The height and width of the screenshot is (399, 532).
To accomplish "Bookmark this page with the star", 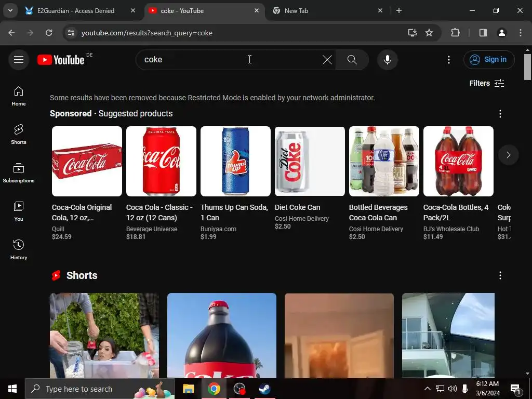I will (429, 33).
